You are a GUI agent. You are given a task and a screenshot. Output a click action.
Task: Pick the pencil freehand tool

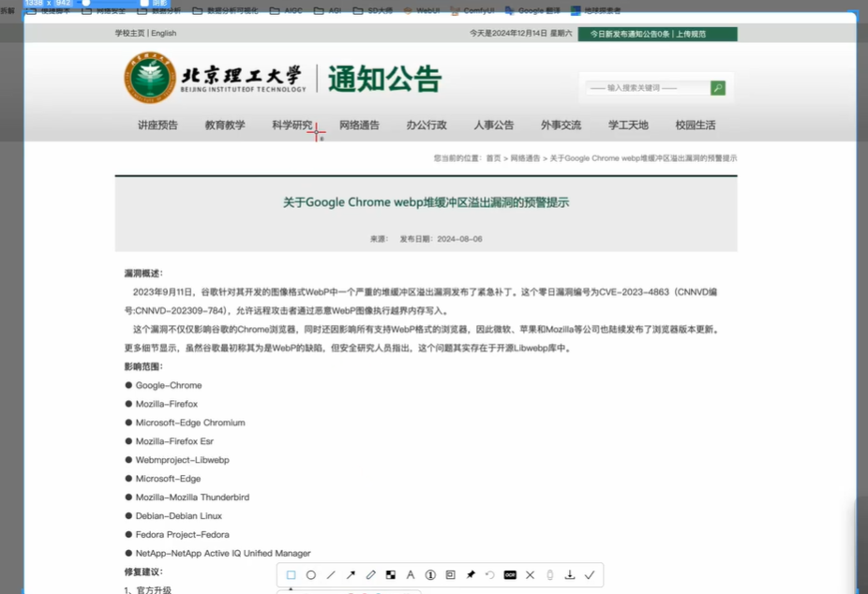tap(371, 575)
